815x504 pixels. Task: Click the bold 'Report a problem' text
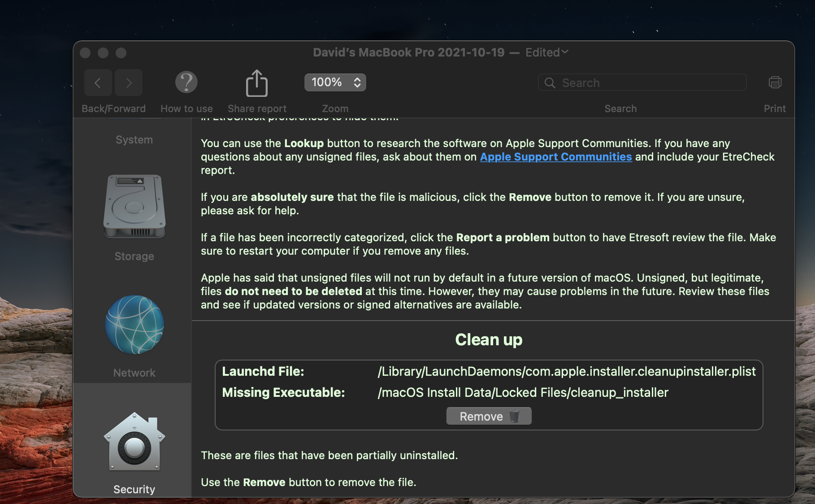[503, 238]
